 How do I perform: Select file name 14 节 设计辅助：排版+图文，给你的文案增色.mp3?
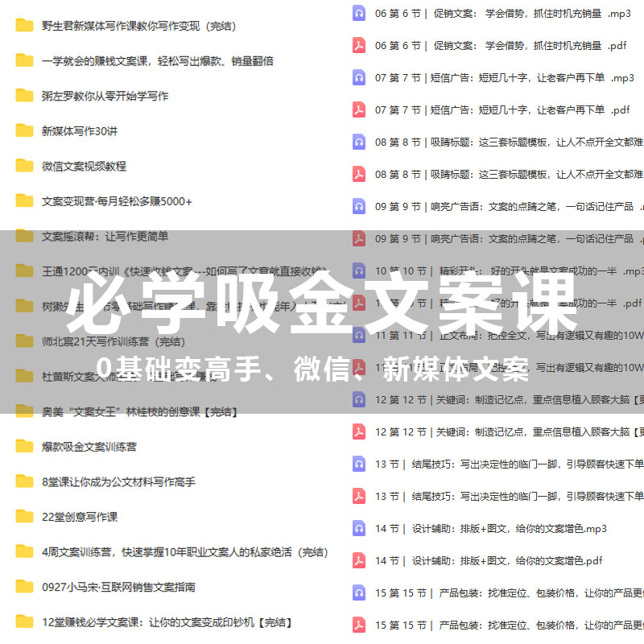pos(491,529)
